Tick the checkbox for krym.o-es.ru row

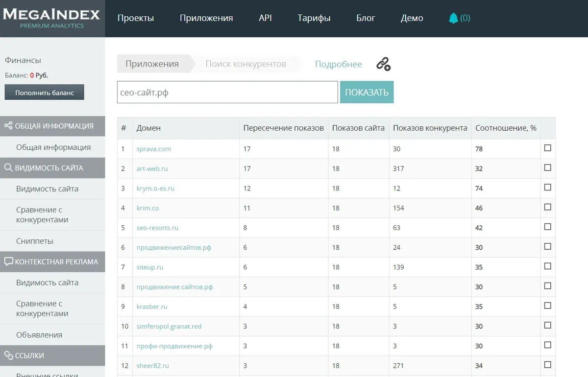point(548,187)
